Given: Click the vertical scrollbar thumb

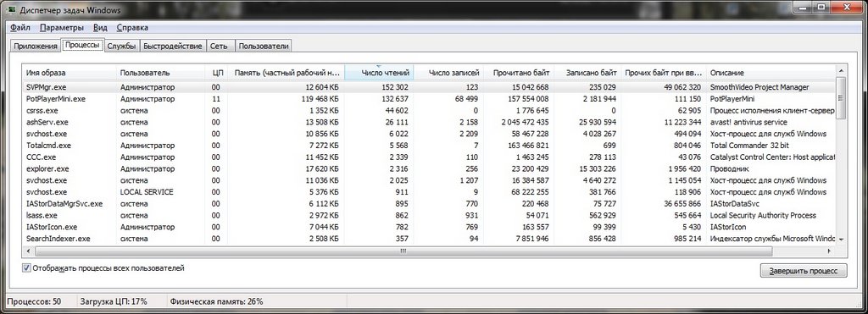Looking at the screenshot, I should (x=841, y=98).
